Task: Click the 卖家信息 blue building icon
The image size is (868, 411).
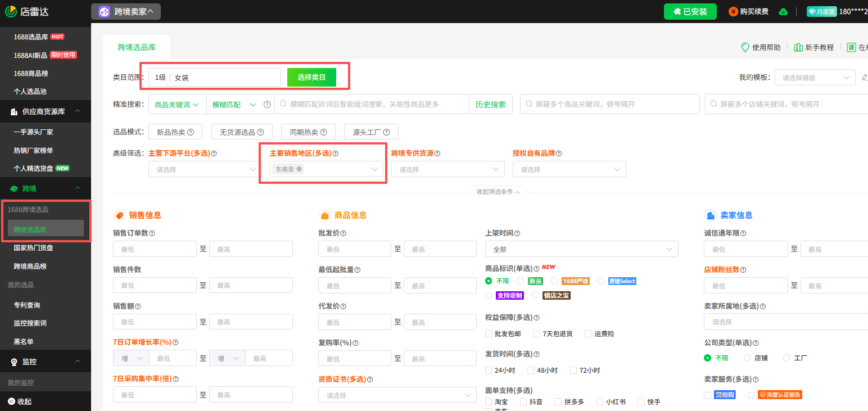Action: [x=711, y=215]
